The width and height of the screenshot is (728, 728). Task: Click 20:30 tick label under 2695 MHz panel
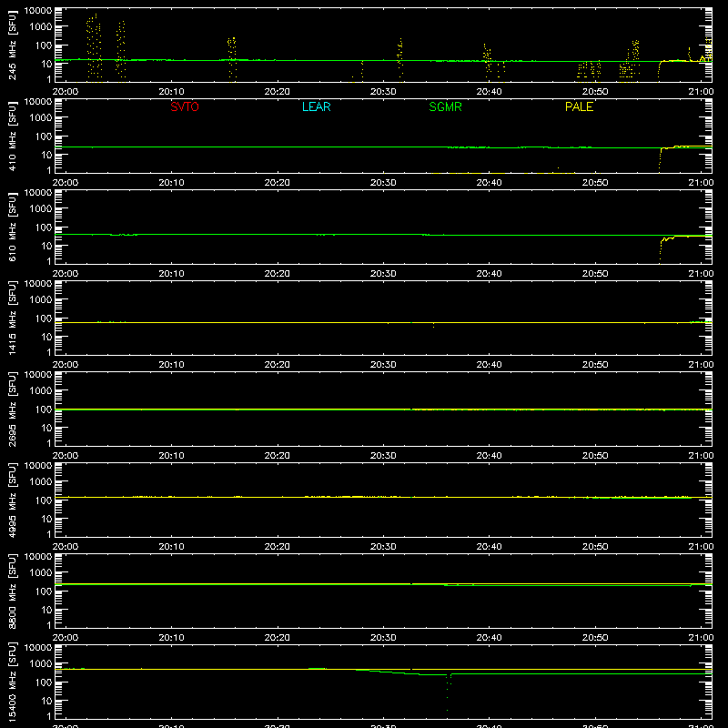click(x=383, y=456)
